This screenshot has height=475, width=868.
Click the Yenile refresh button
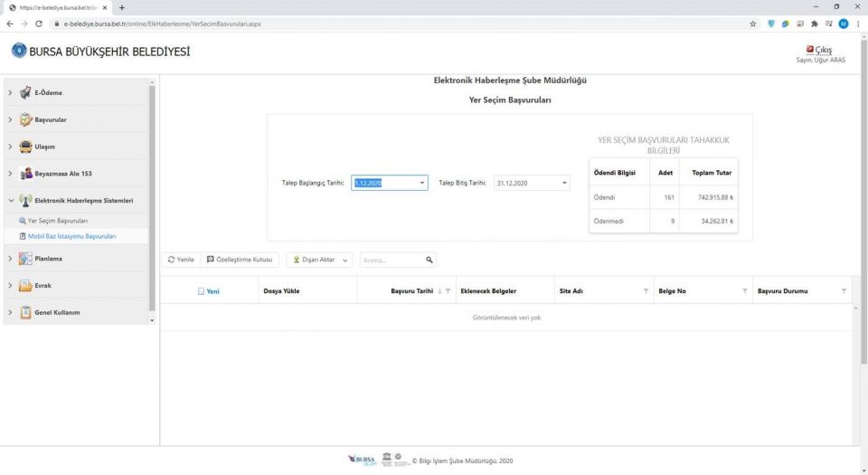tap(182, 260)
